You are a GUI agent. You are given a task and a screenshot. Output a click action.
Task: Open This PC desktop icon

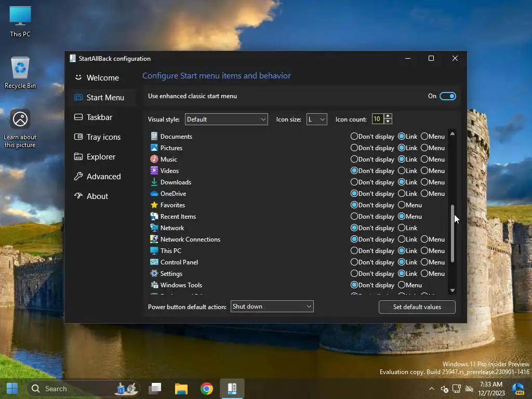pos(20,21)
